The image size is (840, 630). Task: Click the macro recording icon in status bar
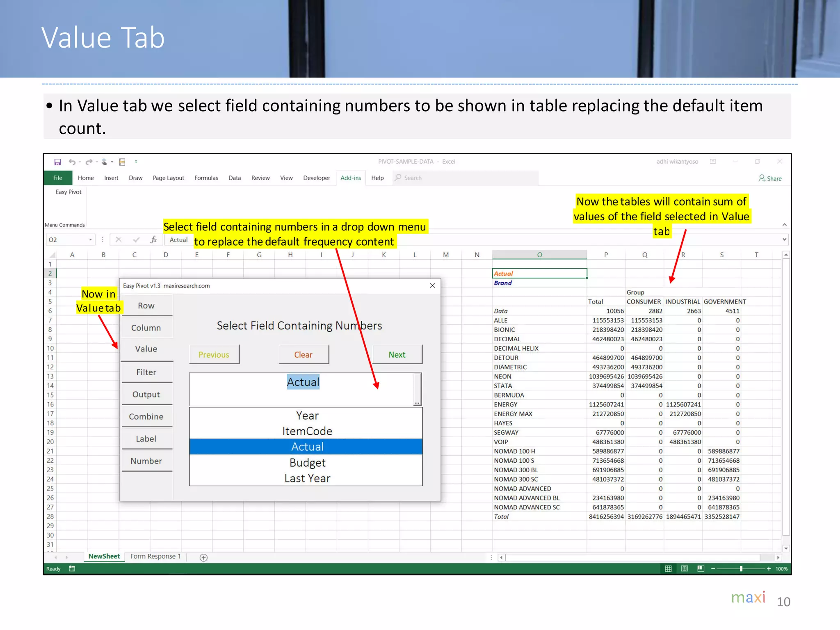coord(72,568)
